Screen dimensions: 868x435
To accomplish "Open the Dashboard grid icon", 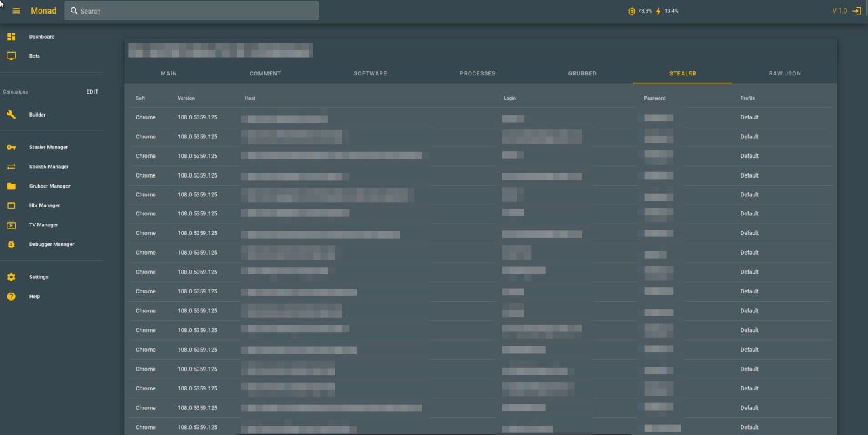I will pos(11,37).
